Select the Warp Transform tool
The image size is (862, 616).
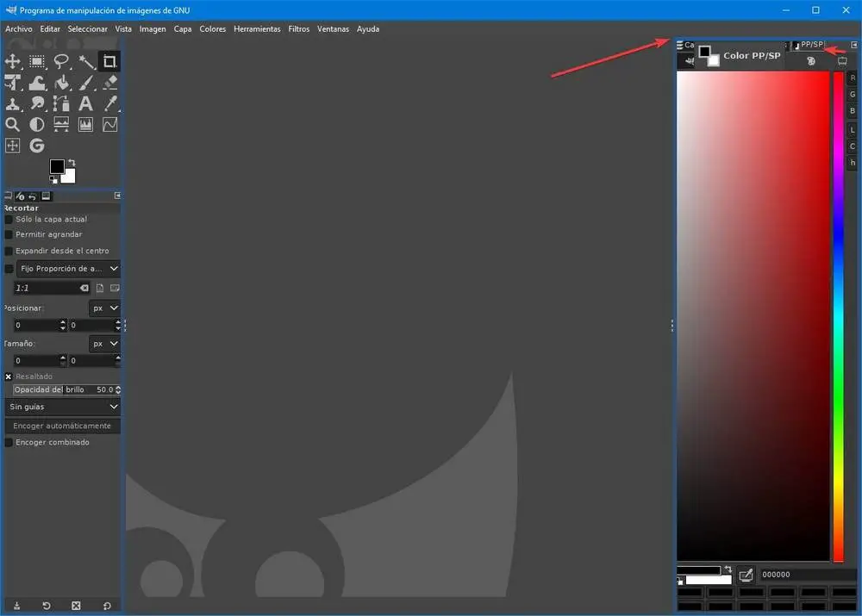click(37, 83)
